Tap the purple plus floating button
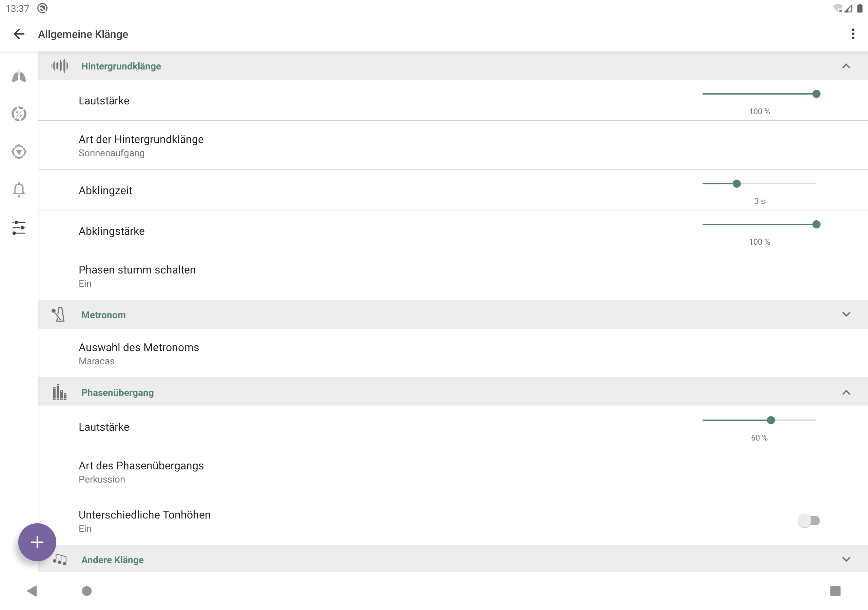This screenshot has height=610, width=868. tap(37, 542)
